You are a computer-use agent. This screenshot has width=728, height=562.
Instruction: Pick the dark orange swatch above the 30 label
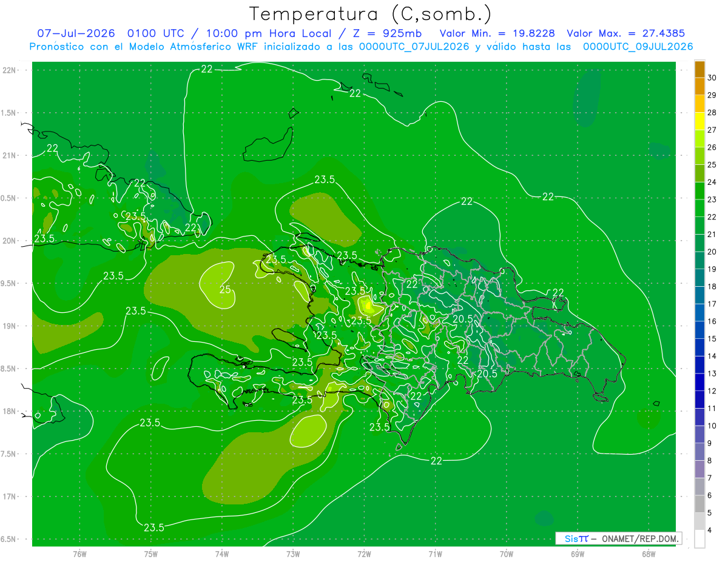699,69
